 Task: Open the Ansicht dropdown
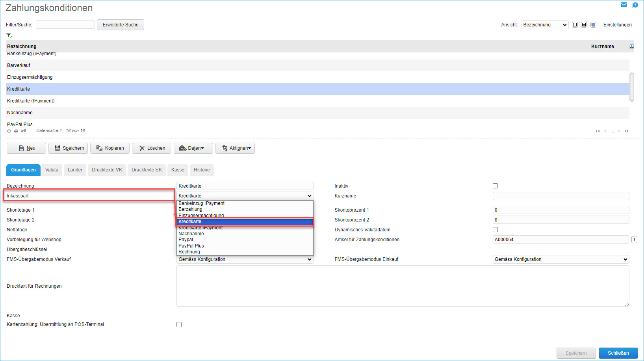545,25
